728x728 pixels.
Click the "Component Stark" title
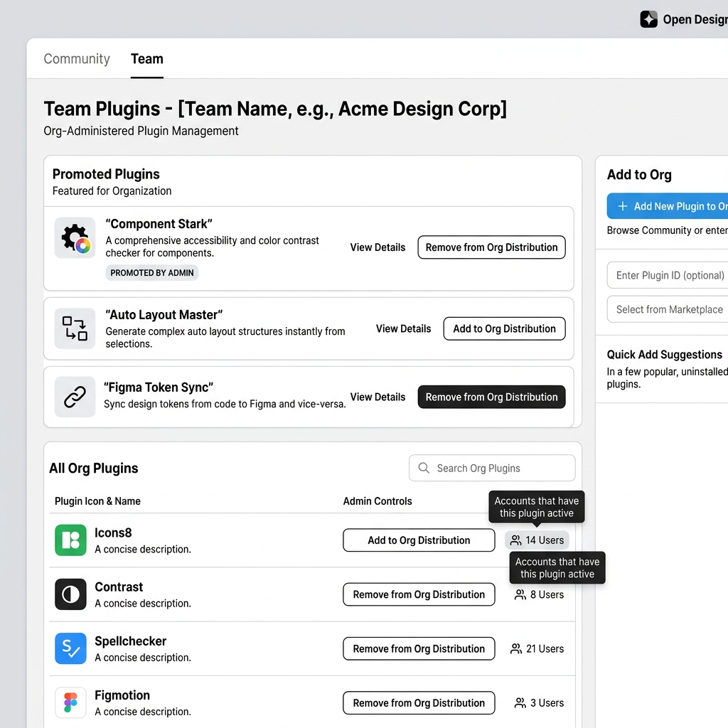point(159,224)
